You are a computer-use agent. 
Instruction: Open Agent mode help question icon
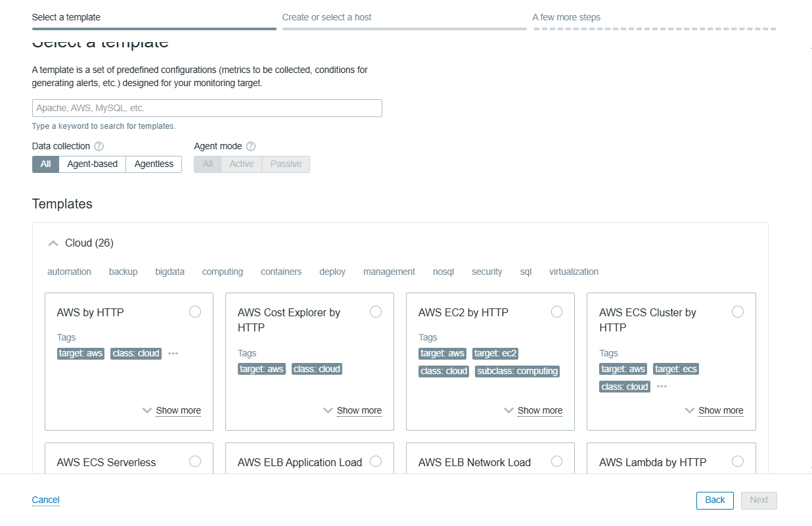(250, 147)
